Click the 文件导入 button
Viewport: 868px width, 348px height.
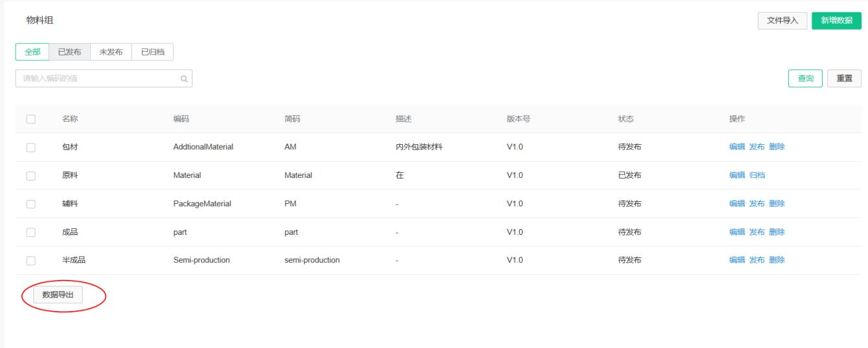782,21
